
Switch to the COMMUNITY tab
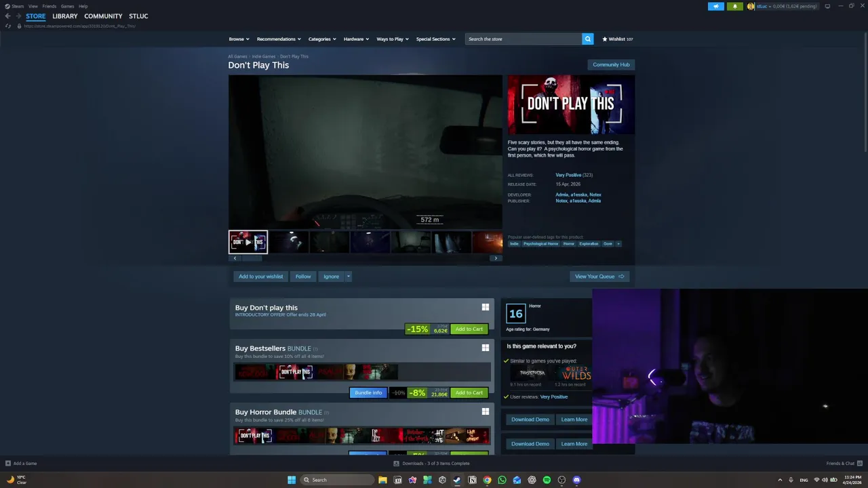click(103, 16)
